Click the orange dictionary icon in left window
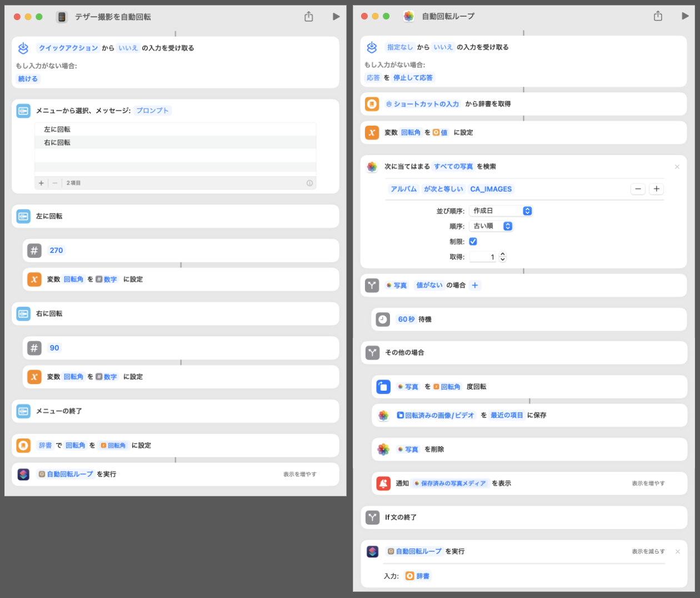 23,446
